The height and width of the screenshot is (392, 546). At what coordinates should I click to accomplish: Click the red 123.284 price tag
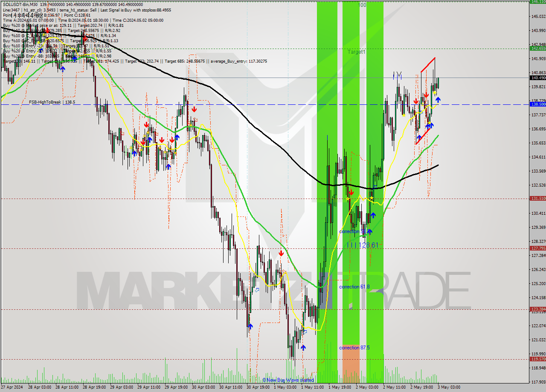(537, 309)
